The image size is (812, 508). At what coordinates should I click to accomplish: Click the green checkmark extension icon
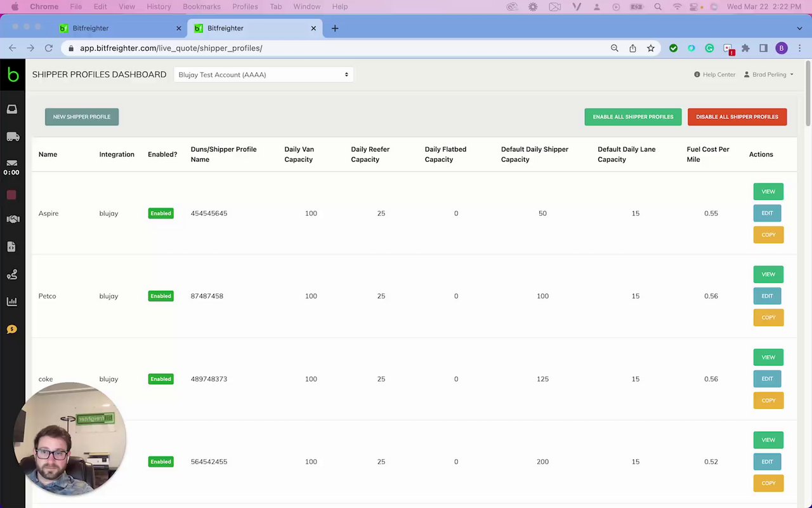(674, 48)
